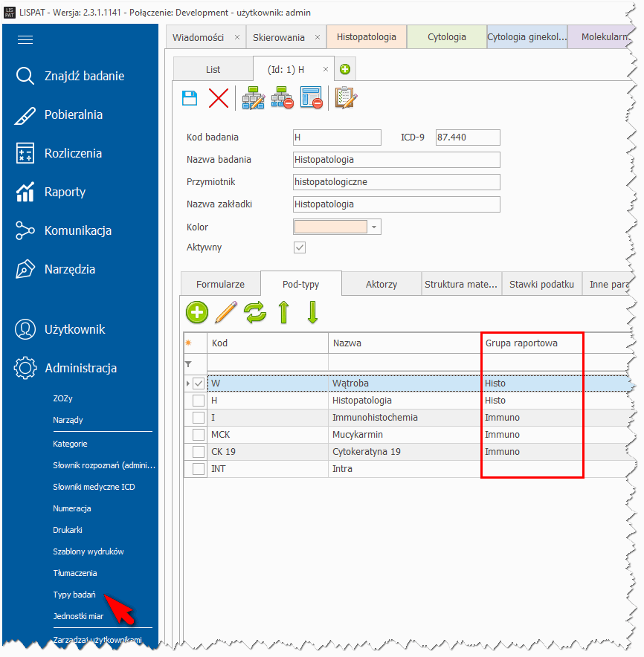Click the clipboard with pencil icon
The height and width of the screenshot is (657, 644).
coord(345,98)
